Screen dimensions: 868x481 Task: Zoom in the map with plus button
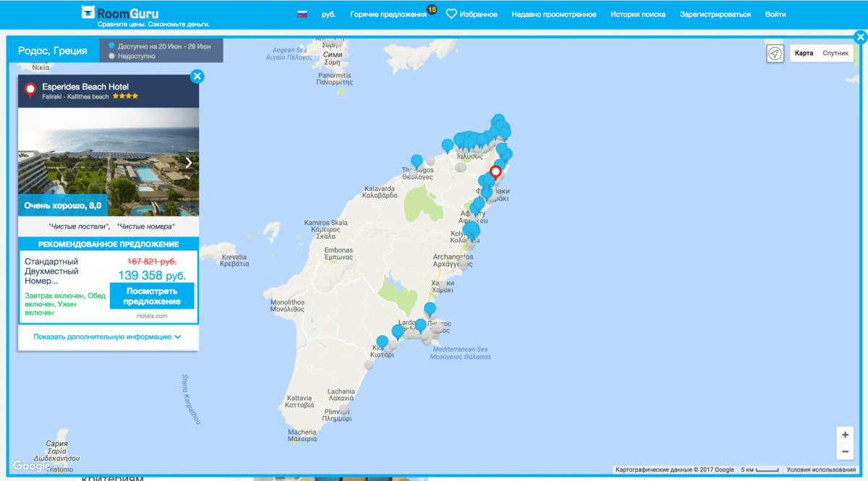pyautogui.click(x=845, y=435)
